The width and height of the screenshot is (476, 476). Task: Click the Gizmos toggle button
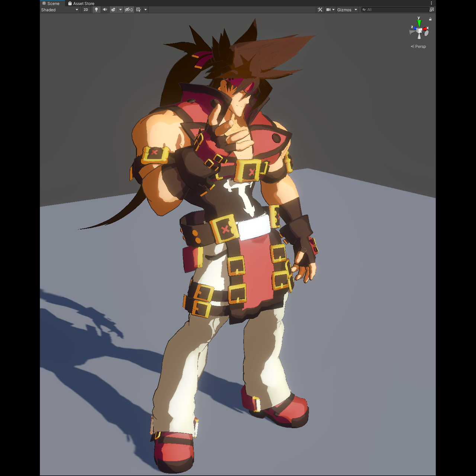(344, 10)
